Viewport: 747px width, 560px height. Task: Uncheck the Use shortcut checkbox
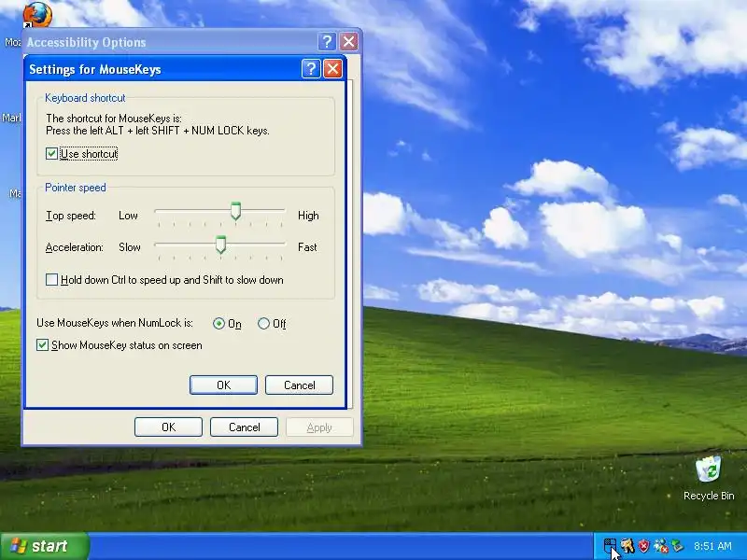[52, 154]
